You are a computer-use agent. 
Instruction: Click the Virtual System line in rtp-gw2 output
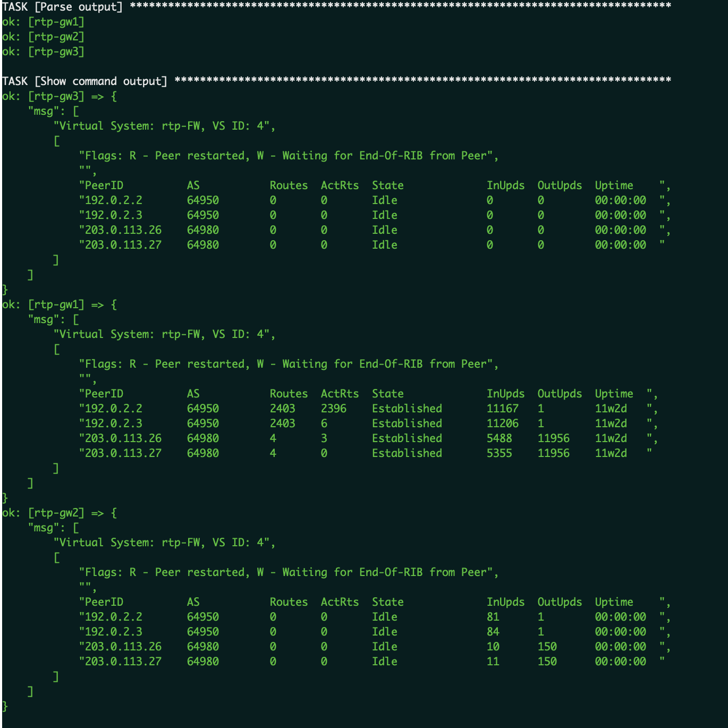(164, 543)
